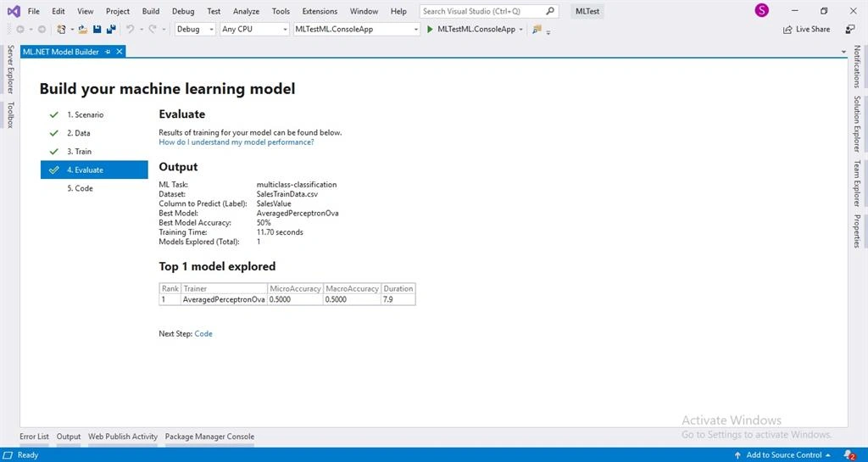
Task: Open notifications bell in status bar
Action: [x=848, y=455]
